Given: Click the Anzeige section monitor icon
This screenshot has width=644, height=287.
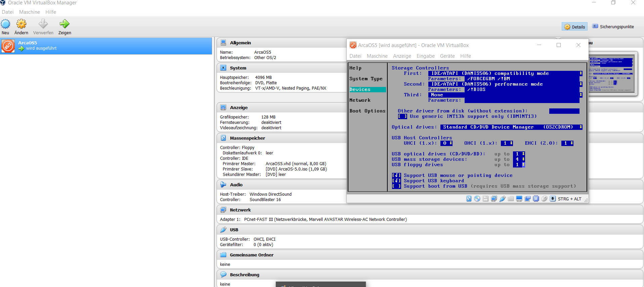Looking at the screenshot, I should (x=223, y=107).
